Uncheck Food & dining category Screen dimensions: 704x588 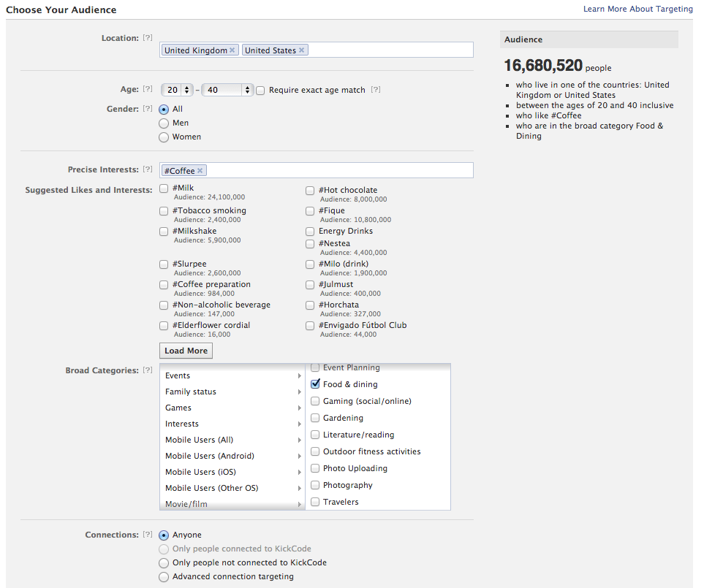[315, 384]
